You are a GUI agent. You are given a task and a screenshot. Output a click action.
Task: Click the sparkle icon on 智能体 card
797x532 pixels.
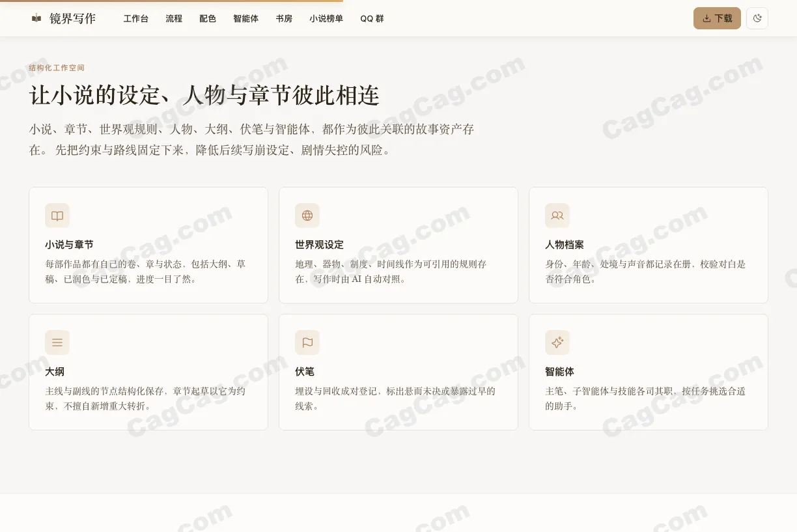tap(557, 343)
